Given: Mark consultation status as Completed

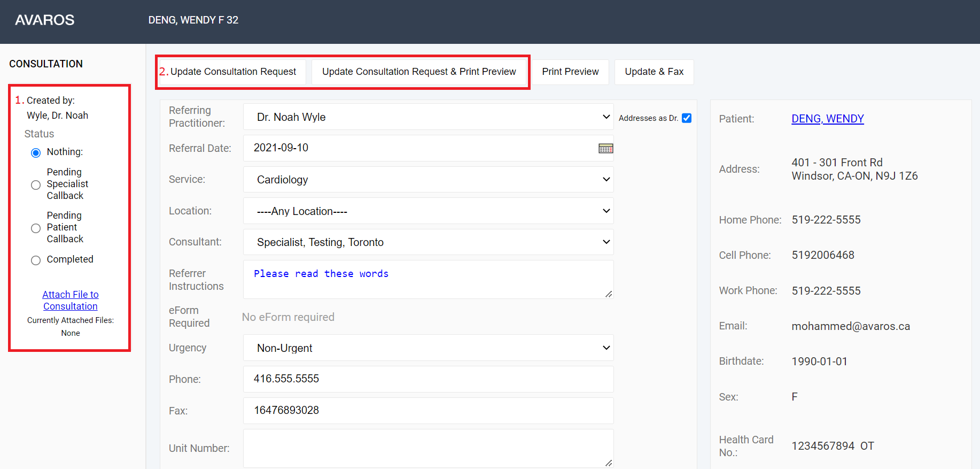Looking at the screenshot, I should (x=36, y=260).
